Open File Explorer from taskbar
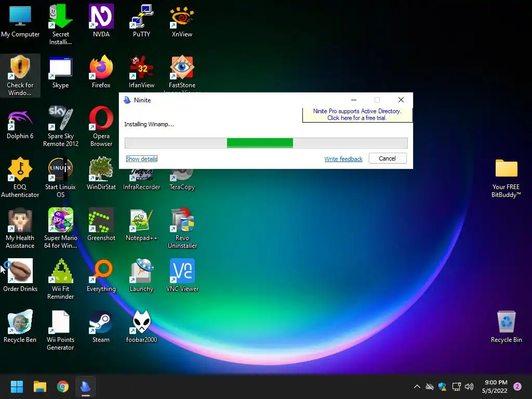532x399 pixels. 39,387
